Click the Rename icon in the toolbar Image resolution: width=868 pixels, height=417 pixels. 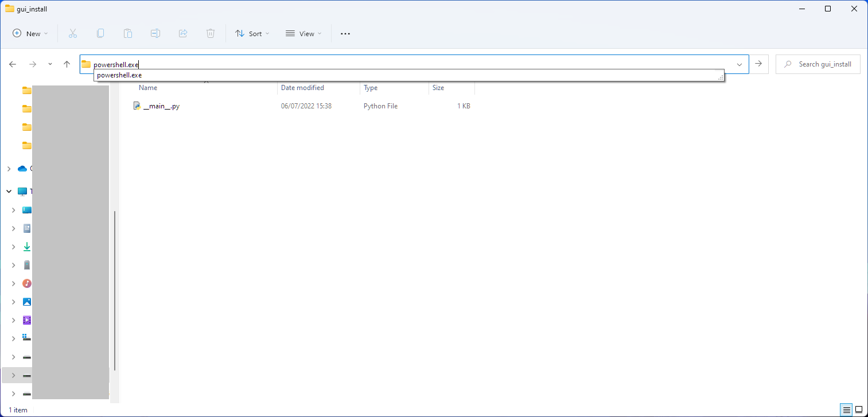(155, 33)
